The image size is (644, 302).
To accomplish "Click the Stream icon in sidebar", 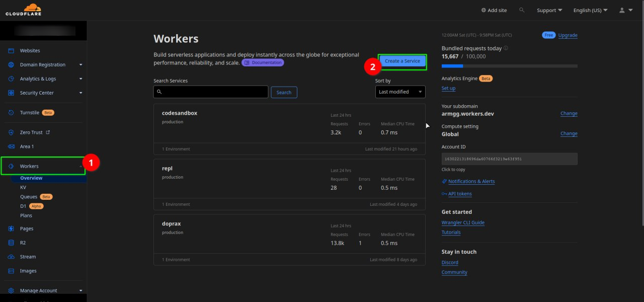I will point(11,257).
